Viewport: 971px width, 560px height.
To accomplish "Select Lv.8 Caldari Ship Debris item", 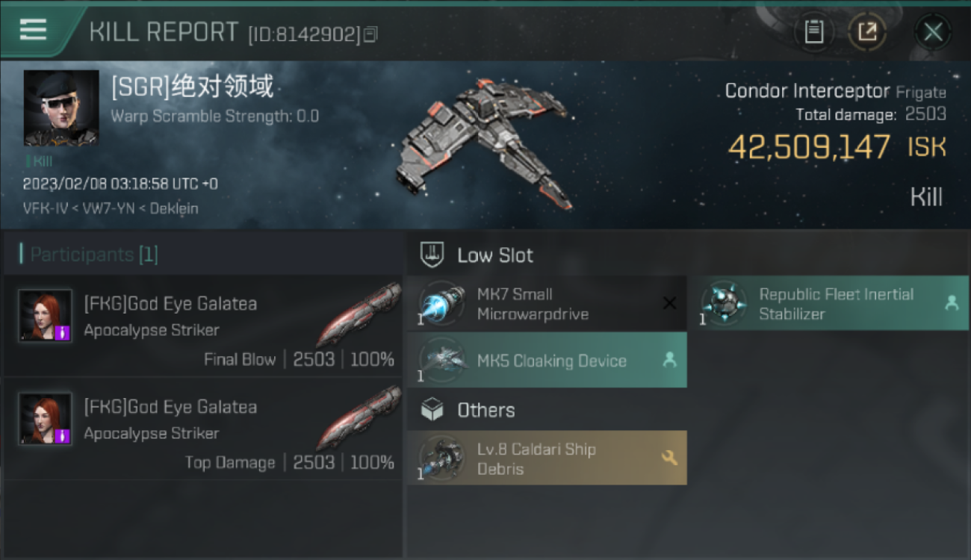I will click(547, 458).
